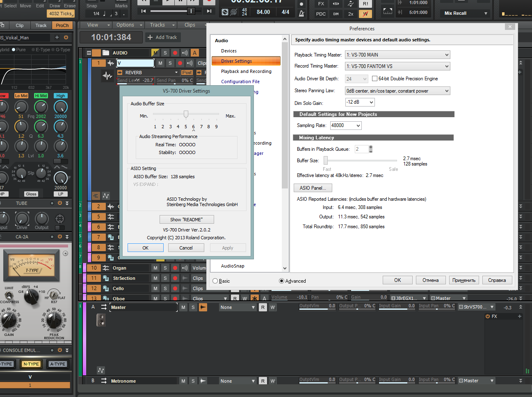Screen dimensions: 532x397
Task: Open the Master bus input None dropdown
Action: (238, 307)
